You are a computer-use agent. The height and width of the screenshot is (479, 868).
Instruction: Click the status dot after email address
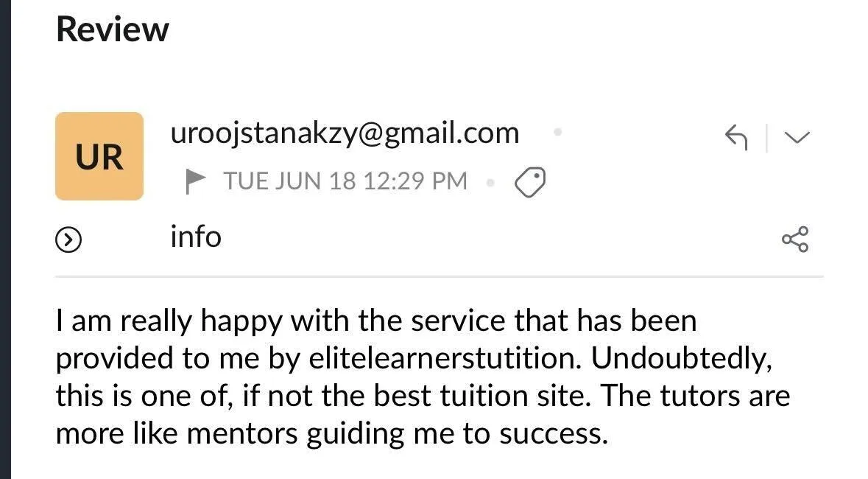pyautogui.click(x=557, y=133)
